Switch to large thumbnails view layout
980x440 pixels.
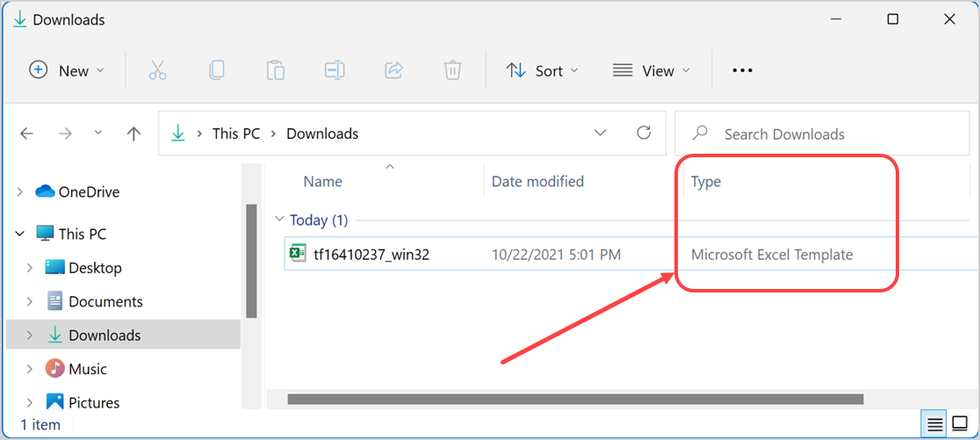click(x=960, y=424)
